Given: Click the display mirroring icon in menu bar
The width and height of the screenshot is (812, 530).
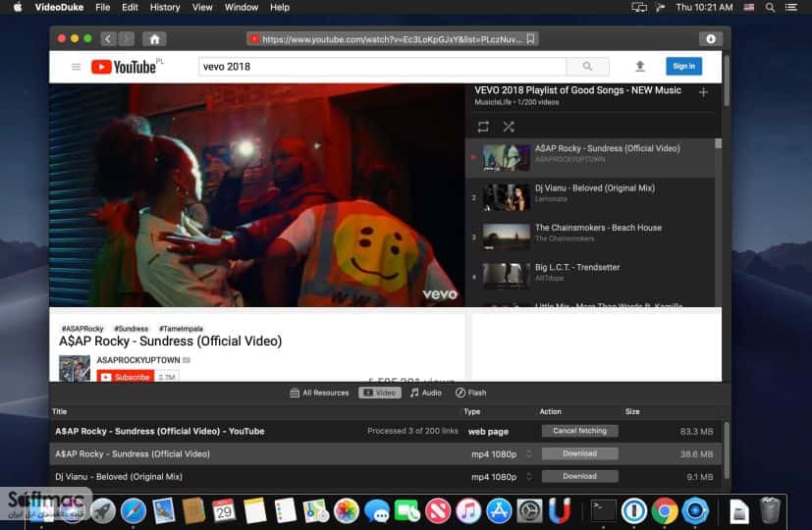Looking at the screenshot, I should pos(639,7).
